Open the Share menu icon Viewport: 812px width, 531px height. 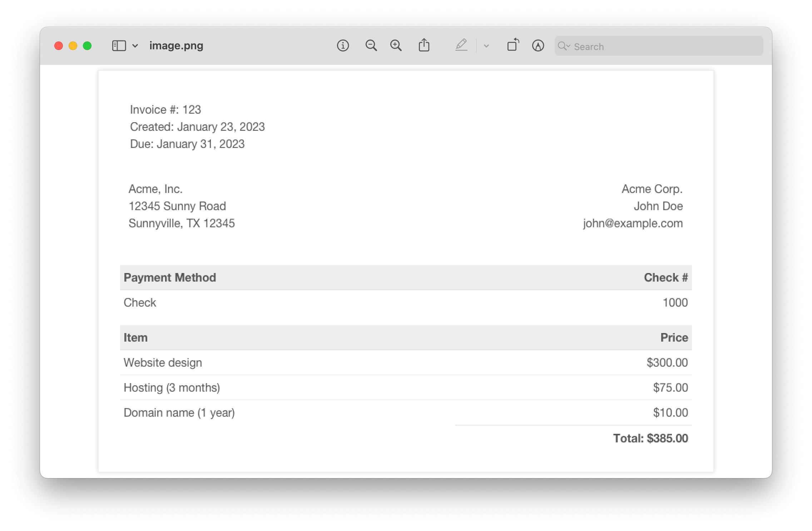tap(424, 45)
